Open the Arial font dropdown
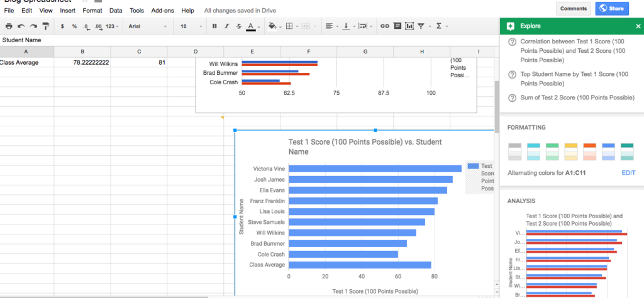The width and height of the screenshot is (644, 298). coord(147,26)
